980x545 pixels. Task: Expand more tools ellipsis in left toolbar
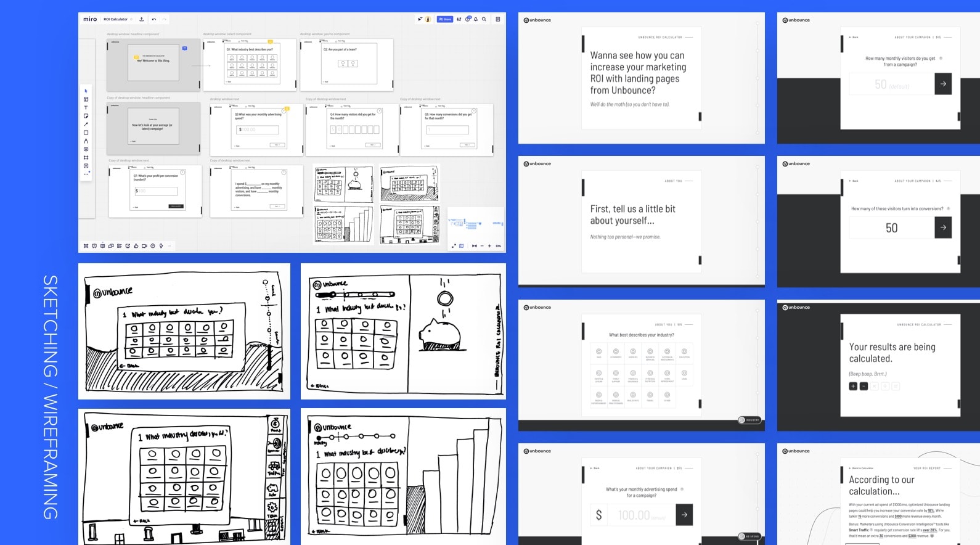pyautogui.click(x=86, y=174)
